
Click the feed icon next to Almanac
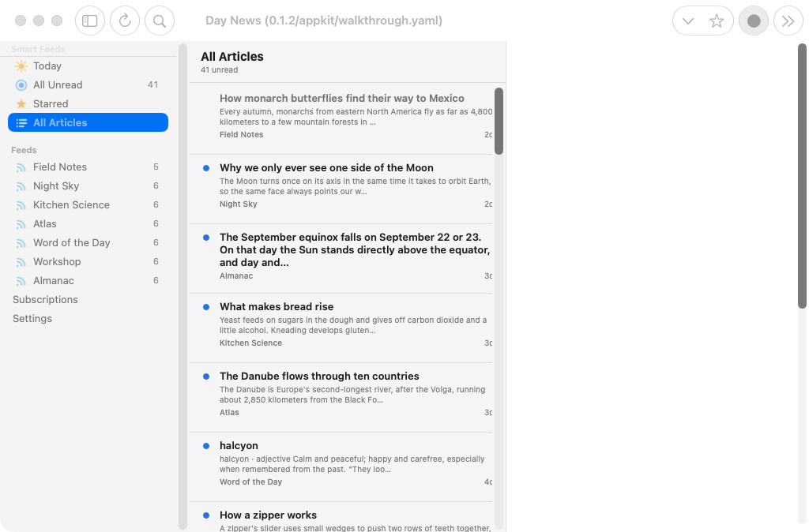pyautogui.click(x=21, y=281)
